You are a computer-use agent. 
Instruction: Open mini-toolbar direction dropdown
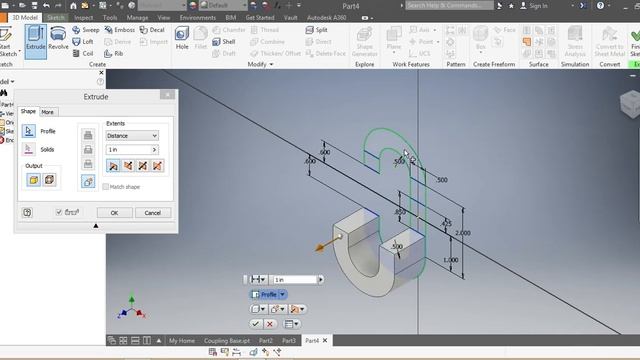coord(297,309)
